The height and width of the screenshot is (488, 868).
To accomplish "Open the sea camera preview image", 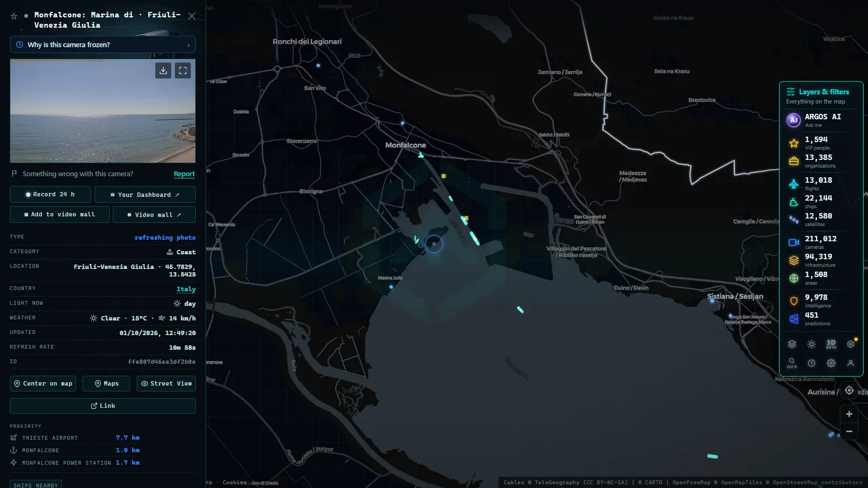I will click(103, 111).
